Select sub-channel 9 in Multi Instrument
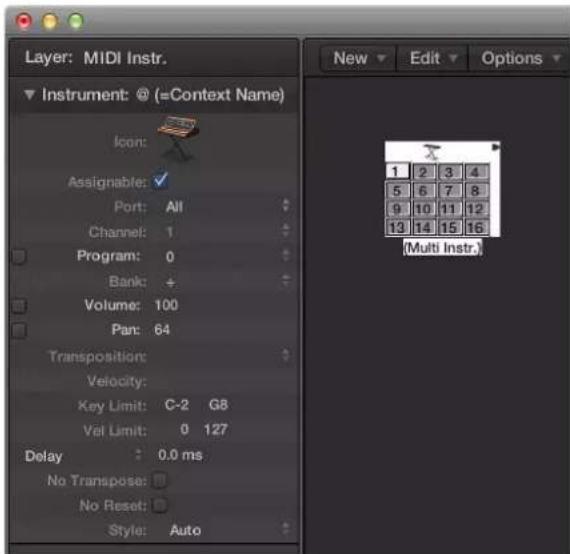Image resolution: width=570 pixels, height=554 pixels. tap(397, 209)
